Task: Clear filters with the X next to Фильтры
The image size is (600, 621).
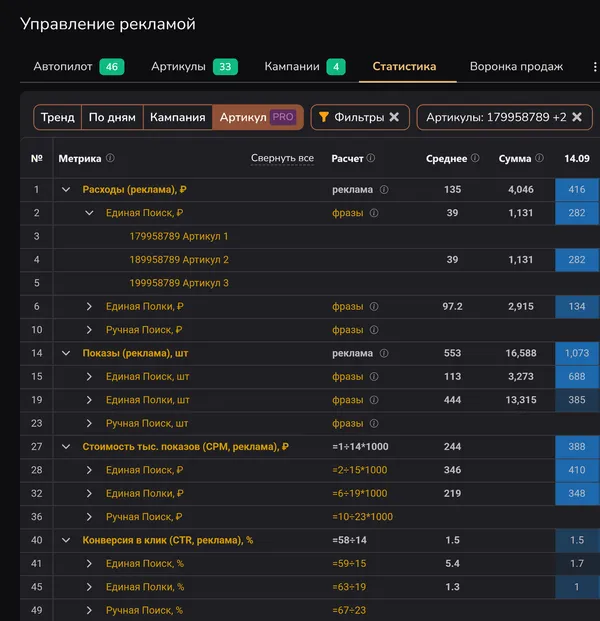Action: [x=394, y=117]
